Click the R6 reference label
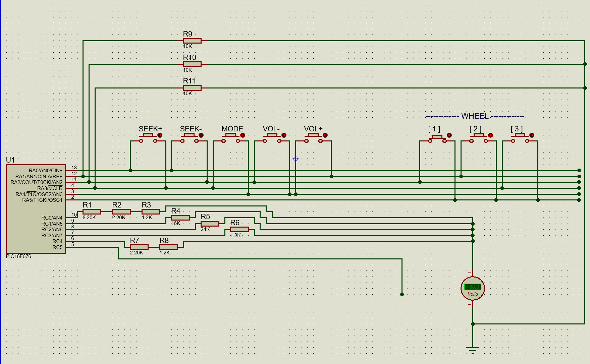The image size is (590, 364). click(235, 223)
